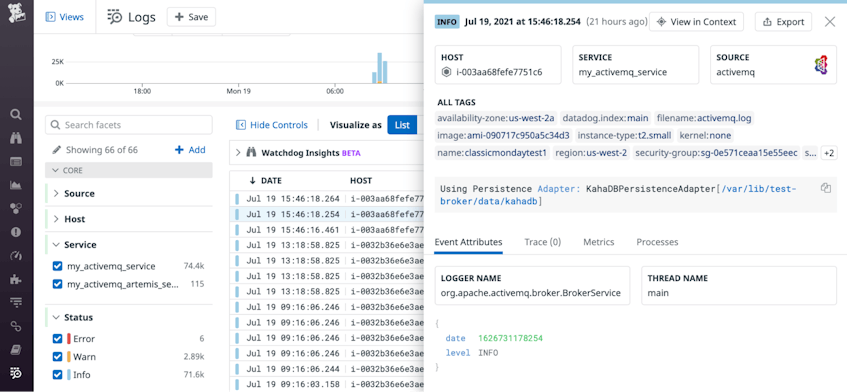The image size is (847, 392).
Task: Copy log message with the copy icon
Action: [x=825, y=188]
